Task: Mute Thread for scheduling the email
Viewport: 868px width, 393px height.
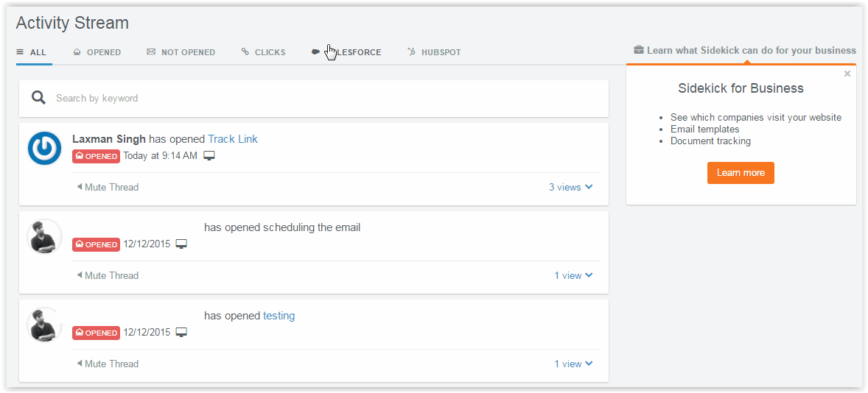Action: 108,275
